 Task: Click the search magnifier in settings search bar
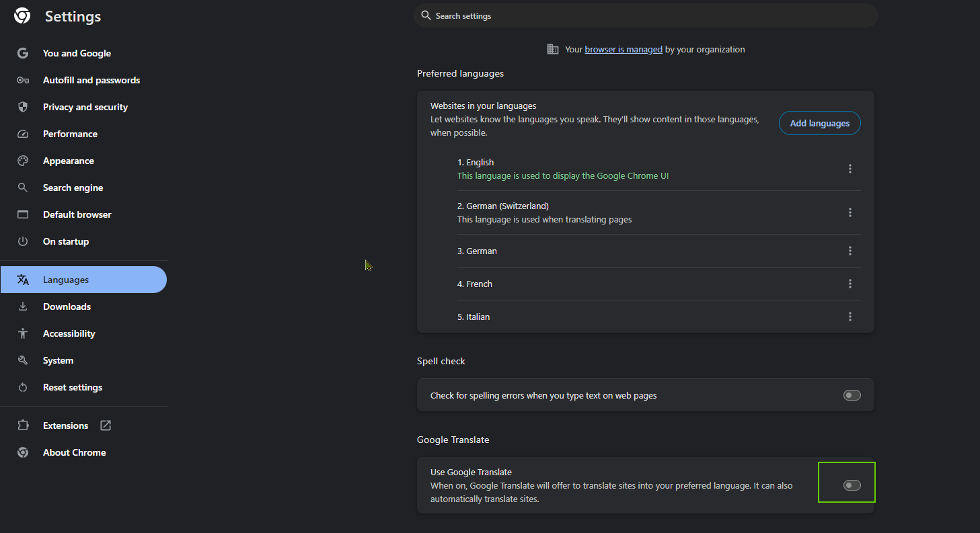coord(426,15)
